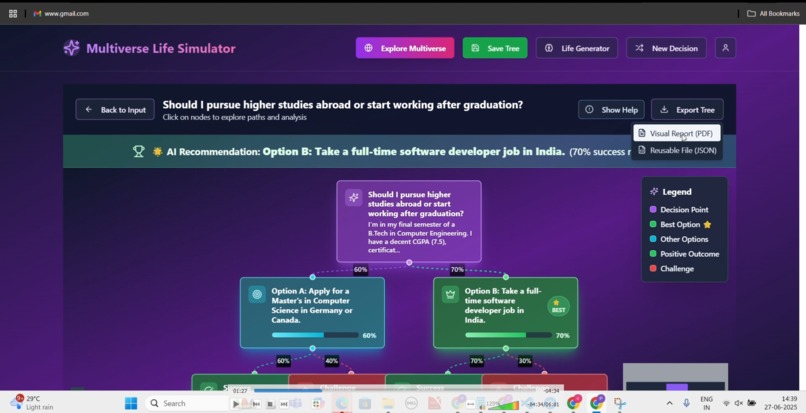Click the connector dot below Option B
The width and height of the screenshot is (806, 413).
pos(506,348)
